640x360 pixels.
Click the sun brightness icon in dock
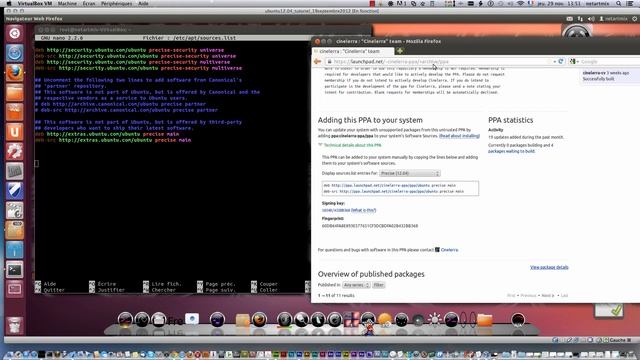[434, 320]
